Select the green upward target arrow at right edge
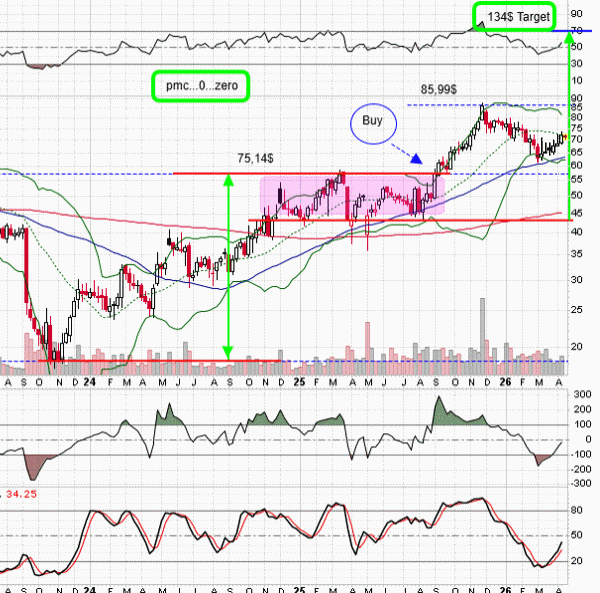 click(569, 125)
